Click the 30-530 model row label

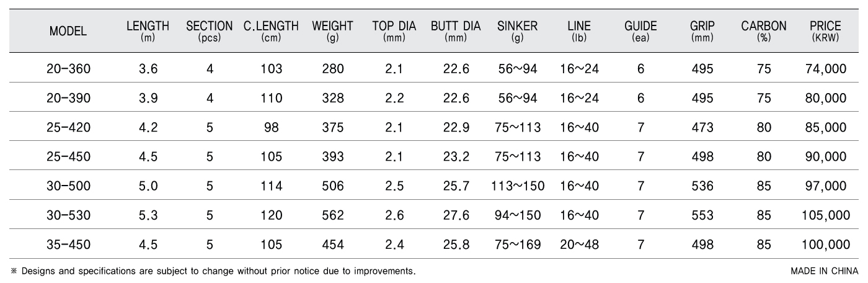68,215
